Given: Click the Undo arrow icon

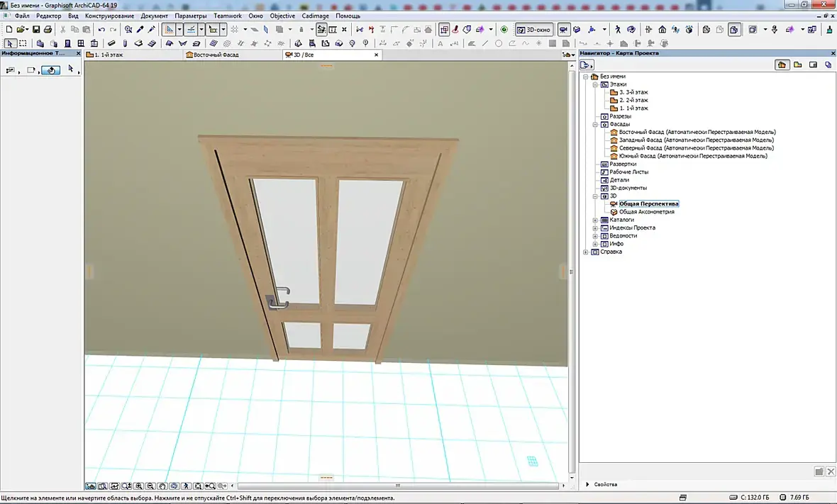Looking at the screenshot, I should coord(101,30).
